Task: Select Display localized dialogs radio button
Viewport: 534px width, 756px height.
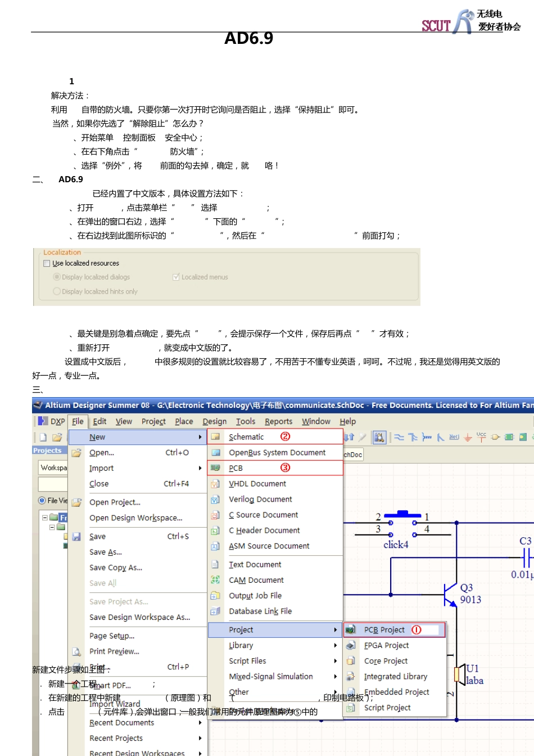Action: (57, 277)
